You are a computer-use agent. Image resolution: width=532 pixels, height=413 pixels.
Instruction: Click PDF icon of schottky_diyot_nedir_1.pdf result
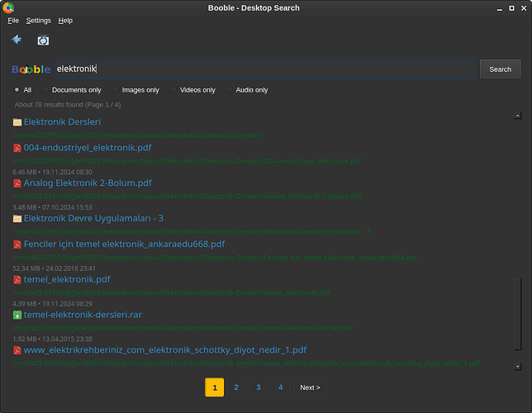pyautogui.click(x=17, y=350)
